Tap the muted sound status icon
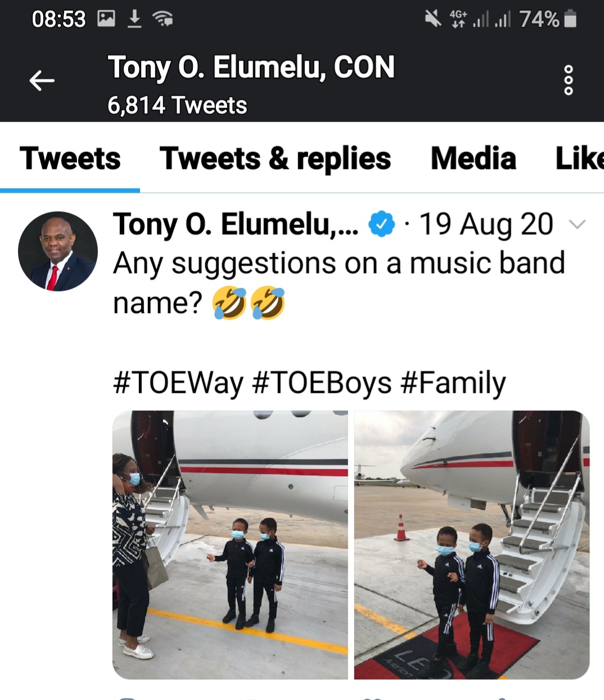The height and width of the screenshot is (700, 604). pyautogui.click(x=433, y=19)
